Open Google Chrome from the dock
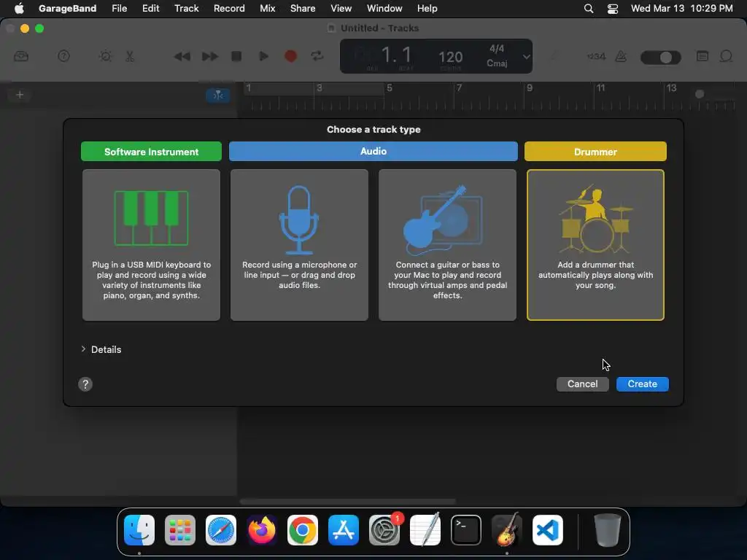The width and height of the screenshot is (747, 560). point(303,530)
